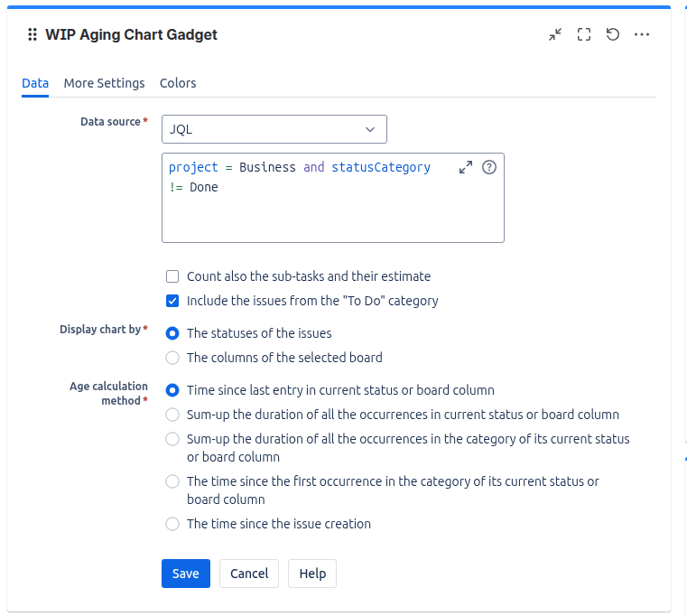Open the gadget more actions menu
Viewport: 687px width, 616px height.
pyautogui.click(x=642, y=34)
